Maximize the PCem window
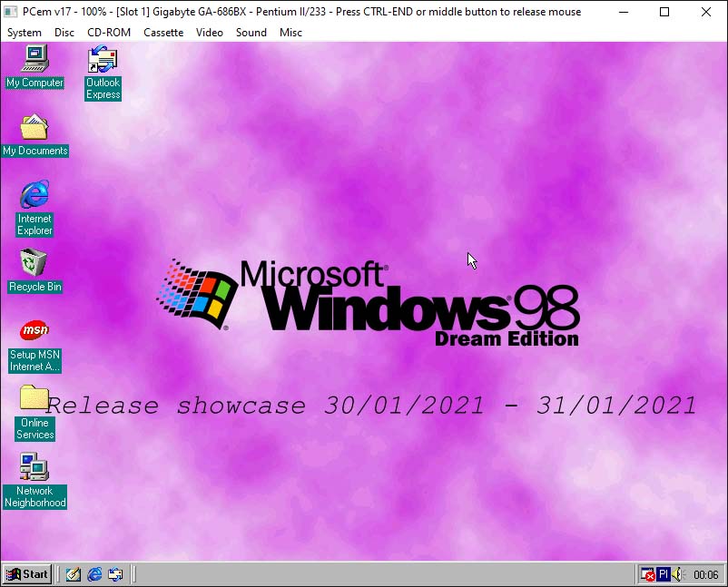Screen dimensions: 728x587 coord(664,12)
